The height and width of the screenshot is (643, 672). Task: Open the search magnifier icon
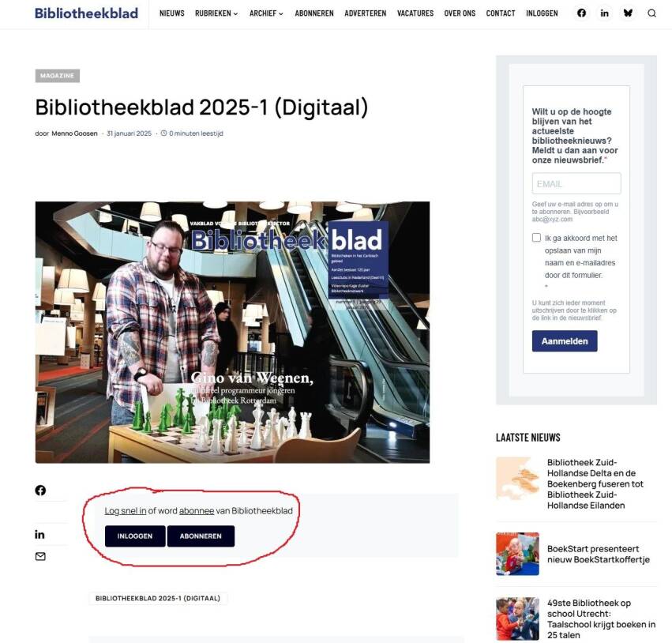click(651, 13)
